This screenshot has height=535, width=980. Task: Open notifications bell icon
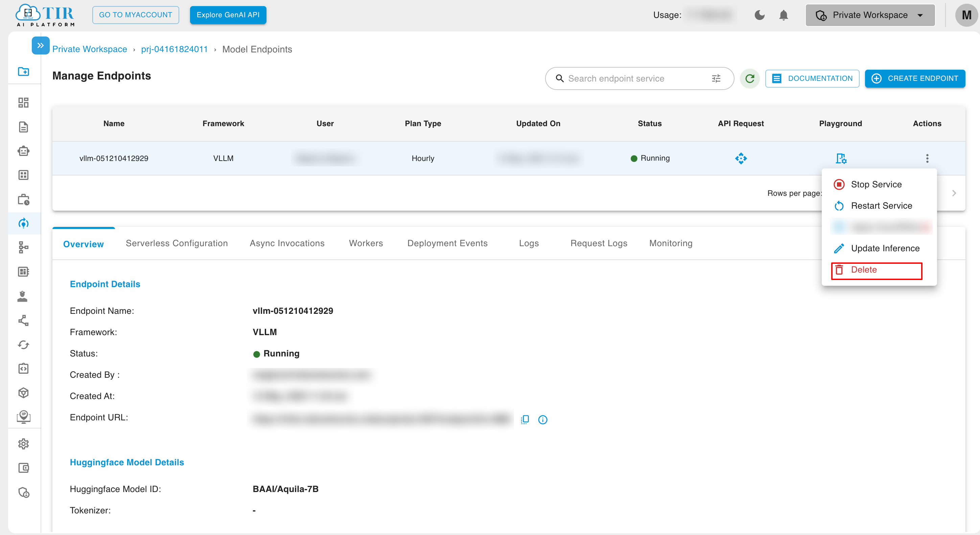[783, 15]
